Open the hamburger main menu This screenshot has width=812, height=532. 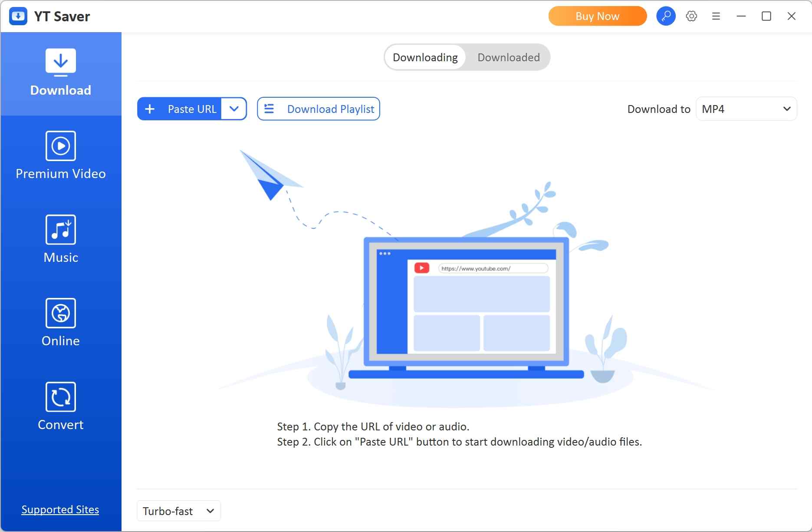click(716, 16)
